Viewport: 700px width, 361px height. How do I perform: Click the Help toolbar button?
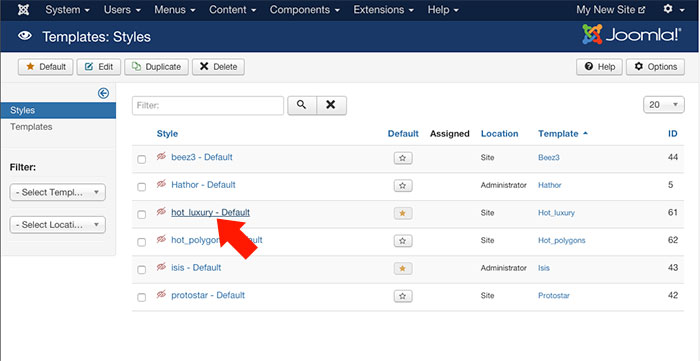point(599,67)
